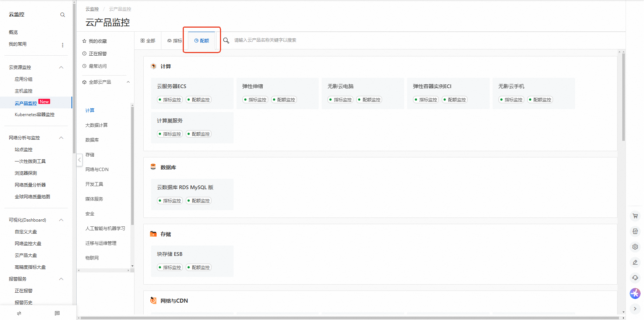Screen dimensions: 644x320
Task: Select the 配额 tab
Action: (202, 41)
